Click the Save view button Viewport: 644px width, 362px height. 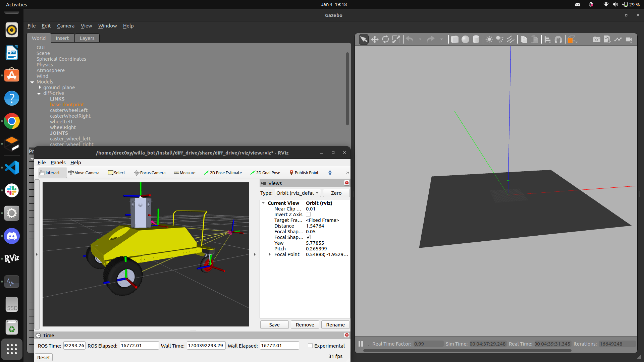click(x=274, y=324)
